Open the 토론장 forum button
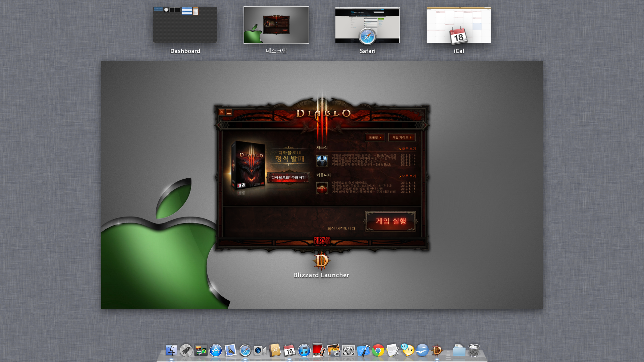The height and width of the screenshot is (362, 644). click(x=375, y=137)
